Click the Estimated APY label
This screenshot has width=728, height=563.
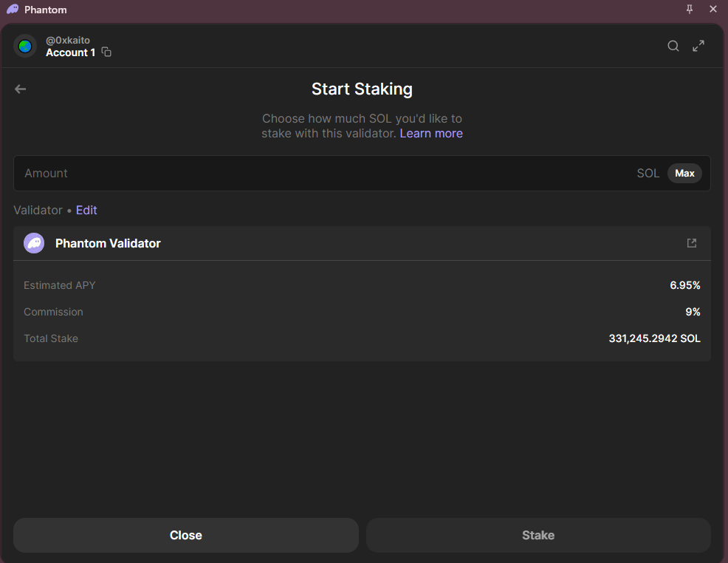(x=59, y=285)
